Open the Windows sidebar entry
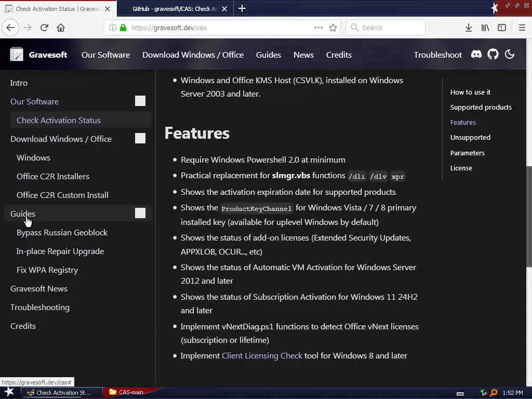This screenshot has width=532, height=399. (x=33, y=157)
